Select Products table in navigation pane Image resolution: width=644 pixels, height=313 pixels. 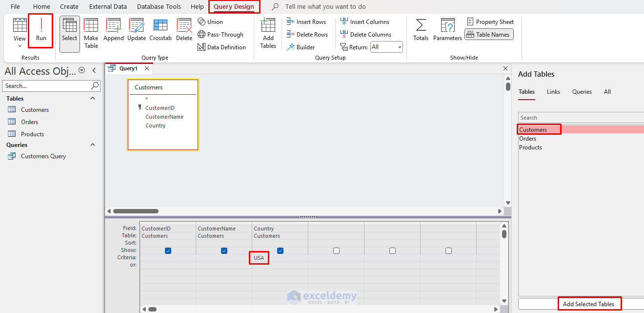(x=32, y=134)
